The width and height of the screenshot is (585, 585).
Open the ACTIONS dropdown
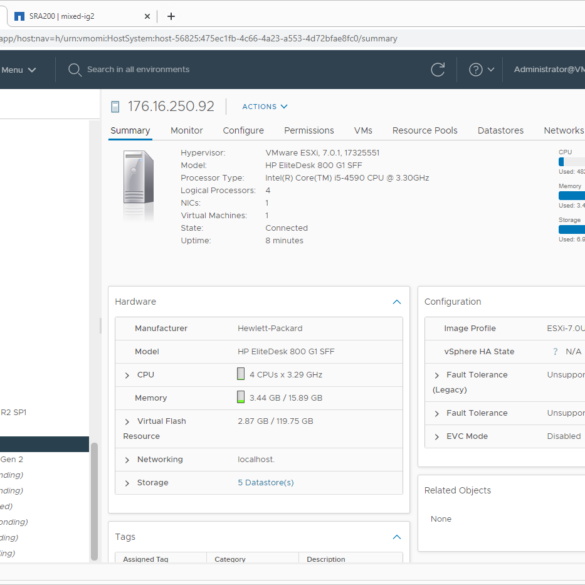pos(265,107)
